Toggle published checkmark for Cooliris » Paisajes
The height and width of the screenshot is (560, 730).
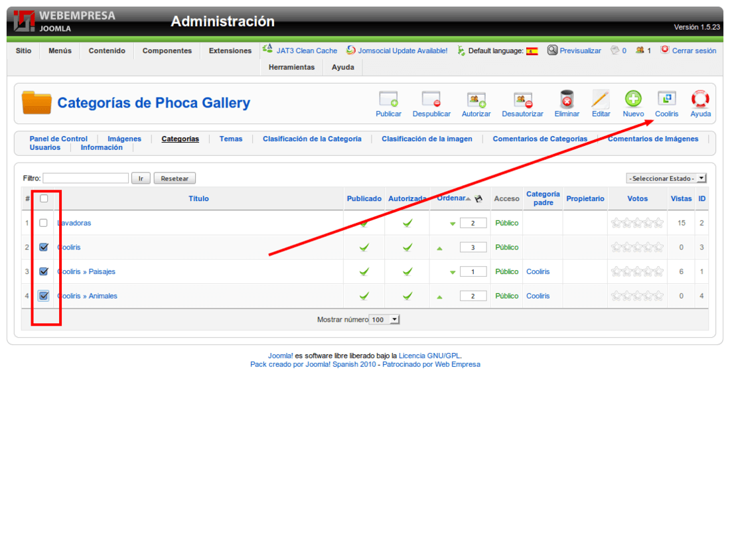coord(364,271)
